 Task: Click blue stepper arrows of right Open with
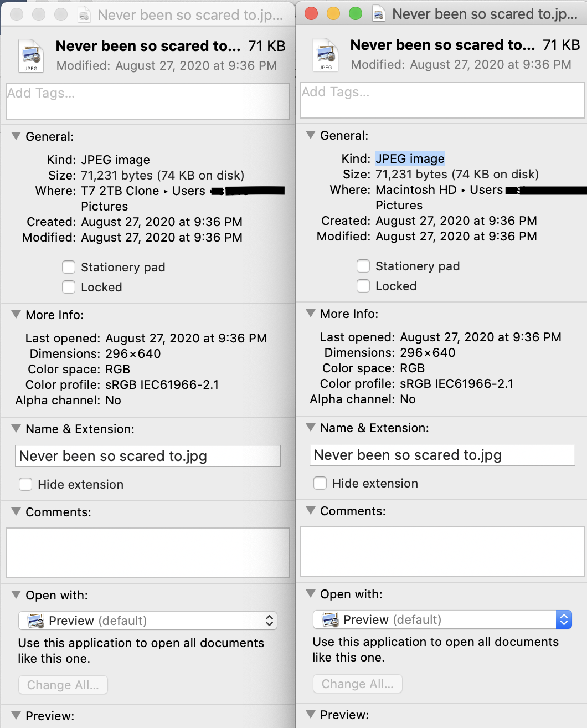point(564,619)
